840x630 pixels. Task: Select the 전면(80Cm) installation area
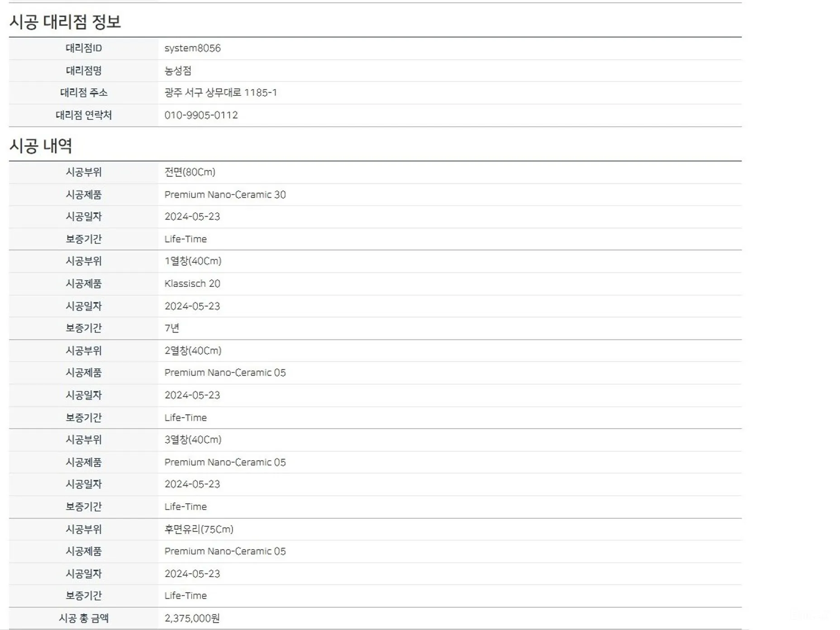pyautogui.click(x=190, y=172)
